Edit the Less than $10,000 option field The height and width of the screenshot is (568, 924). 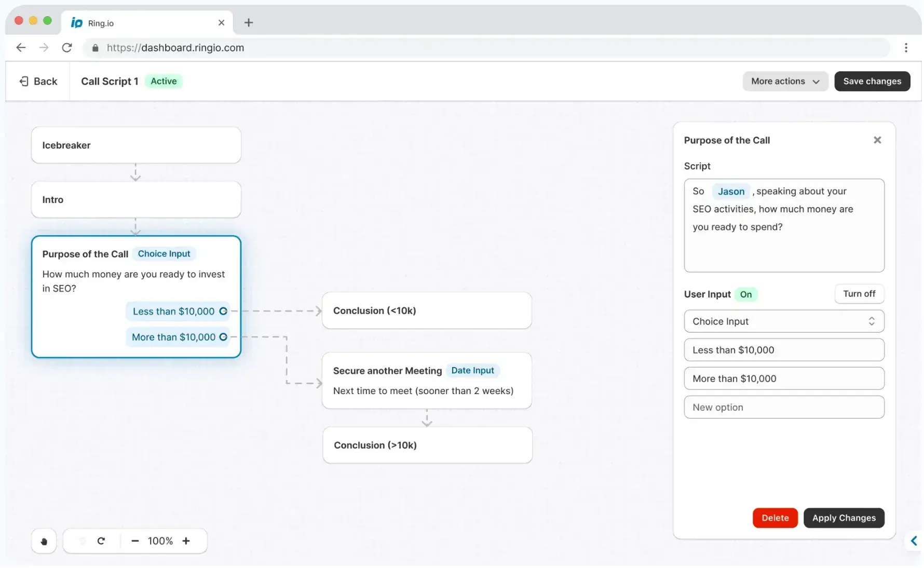[x=784, y=350]
